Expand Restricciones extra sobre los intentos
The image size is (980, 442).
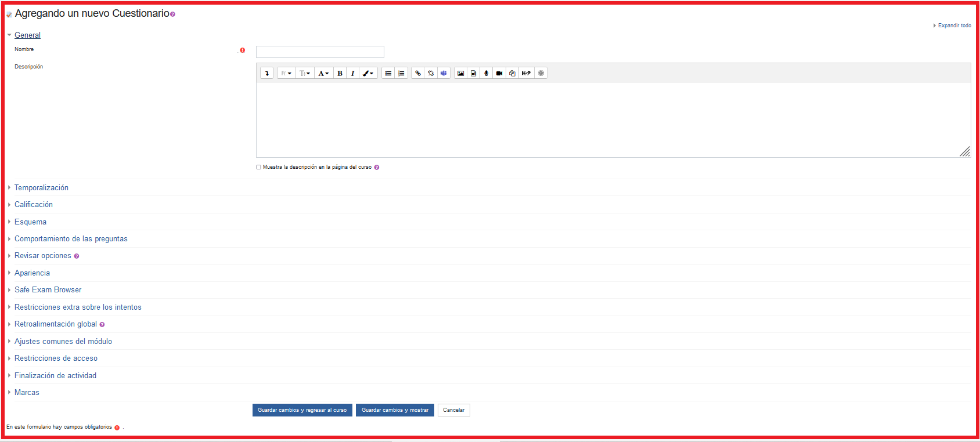(x=78, y=307)
